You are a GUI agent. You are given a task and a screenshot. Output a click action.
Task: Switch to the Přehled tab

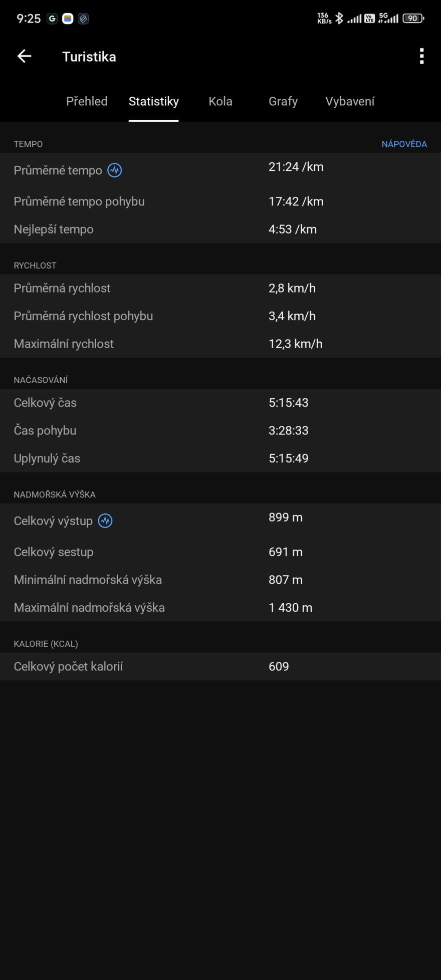[87, 101]
